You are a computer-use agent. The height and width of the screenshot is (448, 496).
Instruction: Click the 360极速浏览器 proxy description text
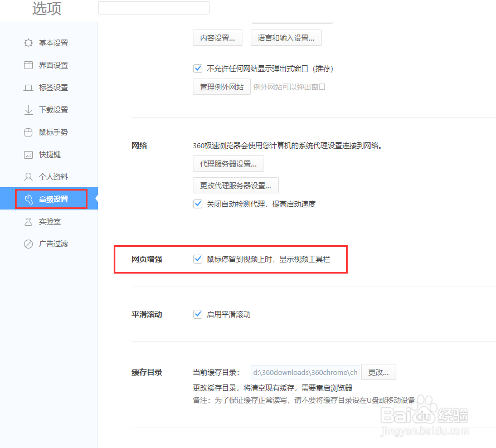(x=288, y=145)
